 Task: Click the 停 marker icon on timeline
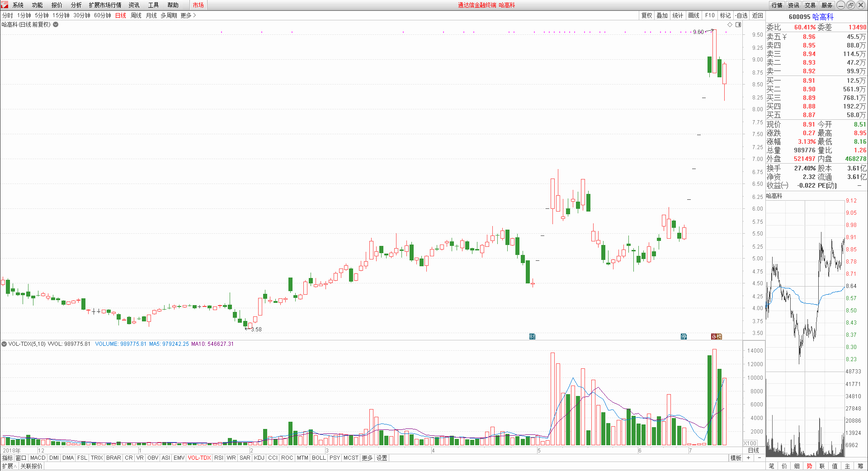point(684,336)
